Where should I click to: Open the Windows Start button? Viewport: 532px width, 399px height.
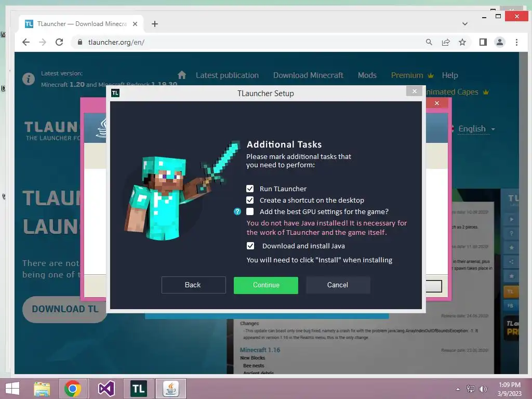12,389
